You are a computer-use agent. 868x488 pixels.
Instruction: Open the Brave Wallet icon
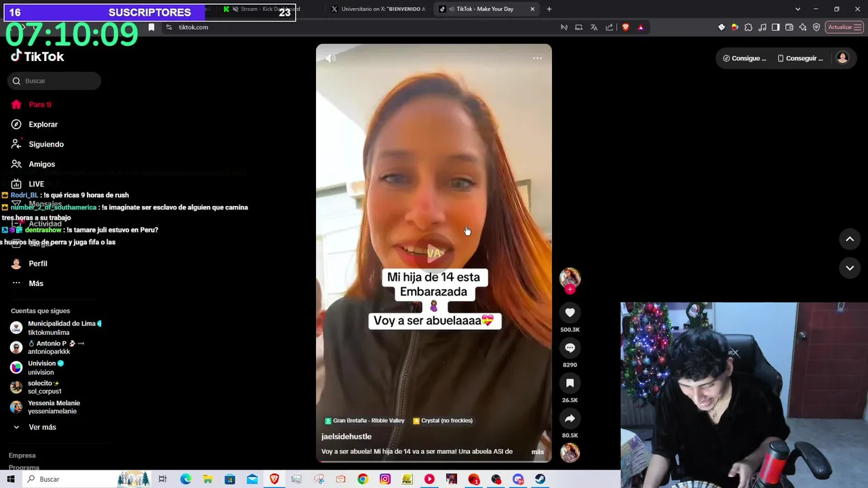789,27
